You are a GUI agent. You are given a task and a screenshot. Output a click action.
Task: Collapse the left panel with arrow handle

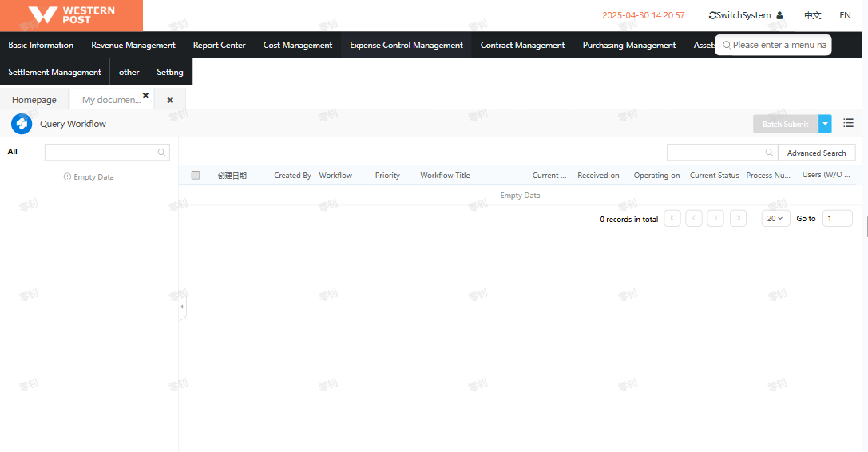[182, 307]
